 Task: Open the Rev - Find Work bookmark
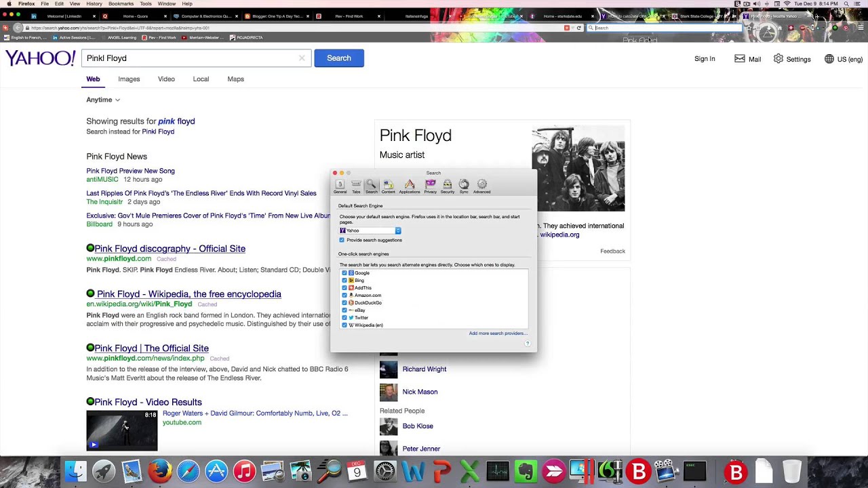coord(159,38)
